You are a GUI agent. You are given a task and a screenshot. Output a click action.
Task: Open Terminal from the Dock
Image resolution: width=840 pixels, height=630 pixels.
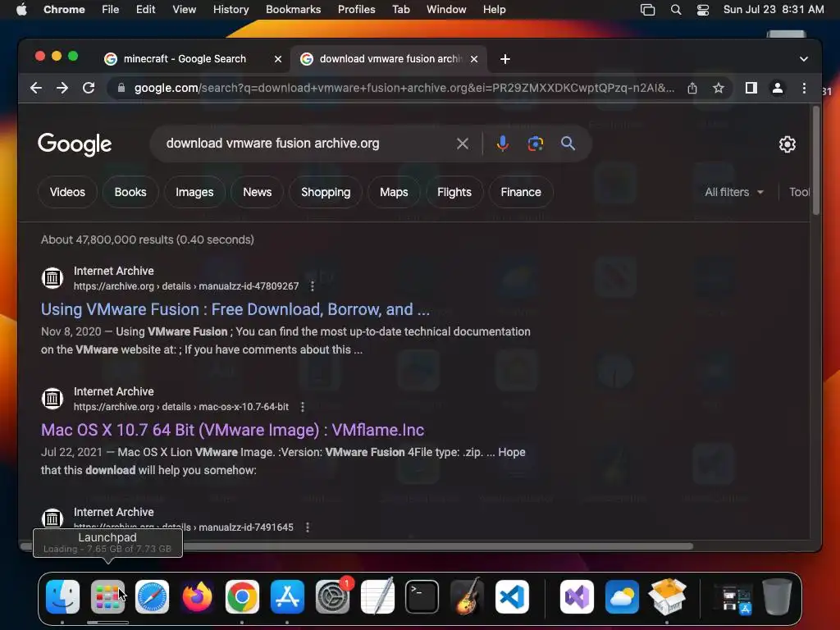pyautogui.click(x=422, y=597)
